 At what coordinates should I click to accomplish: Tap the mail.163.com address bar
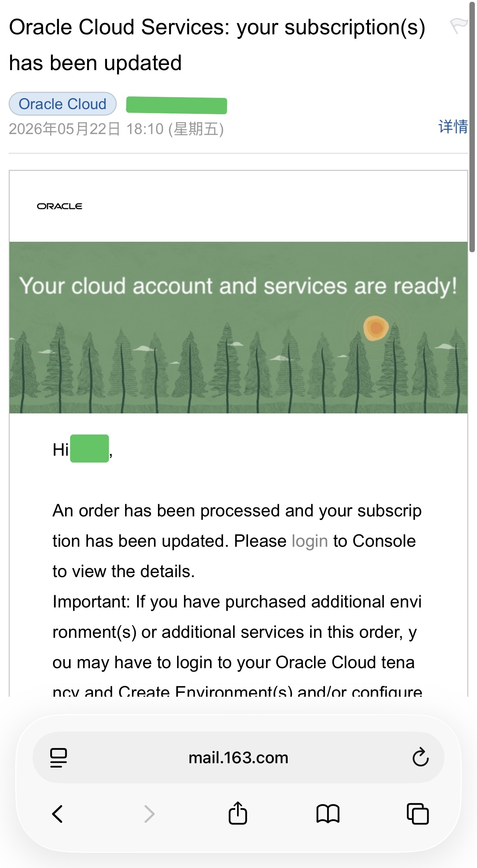pos(239,757)
